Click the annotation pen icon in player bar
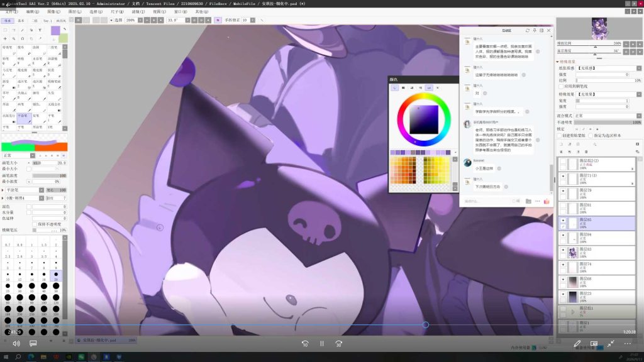Screen dimensions: 644x362 (x=577, y=344)
